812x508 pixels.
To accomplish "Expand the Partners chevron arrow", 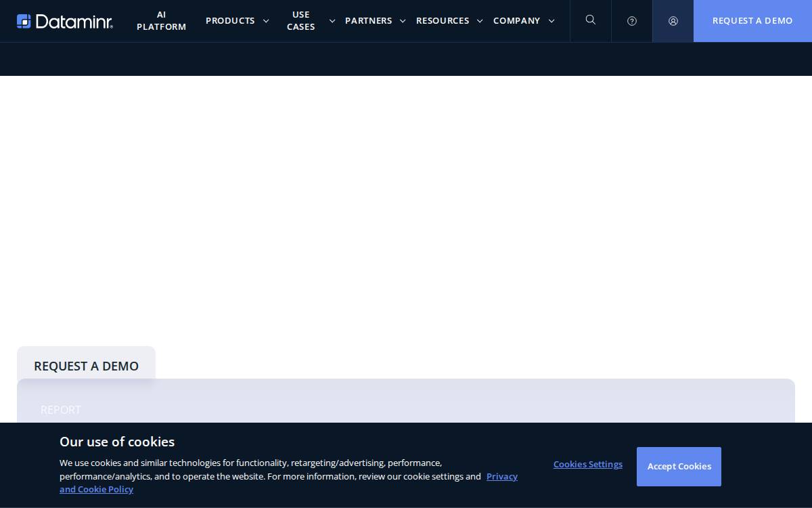I will coord(403,21).
